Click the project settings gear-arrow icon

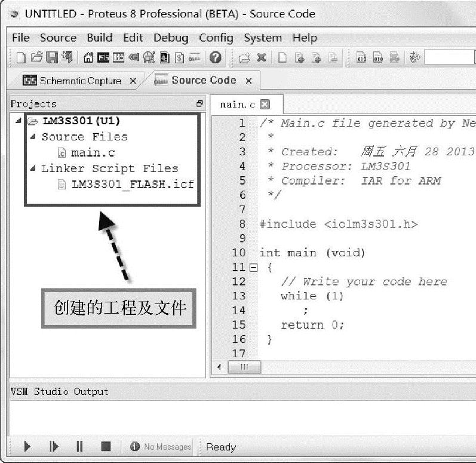coord(414,57)
